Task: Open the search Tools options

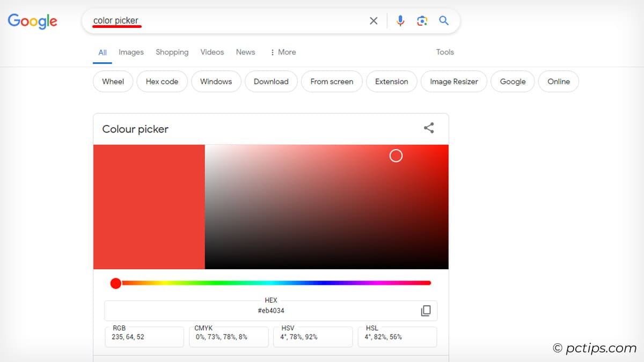Action: (x=444, y=52)
